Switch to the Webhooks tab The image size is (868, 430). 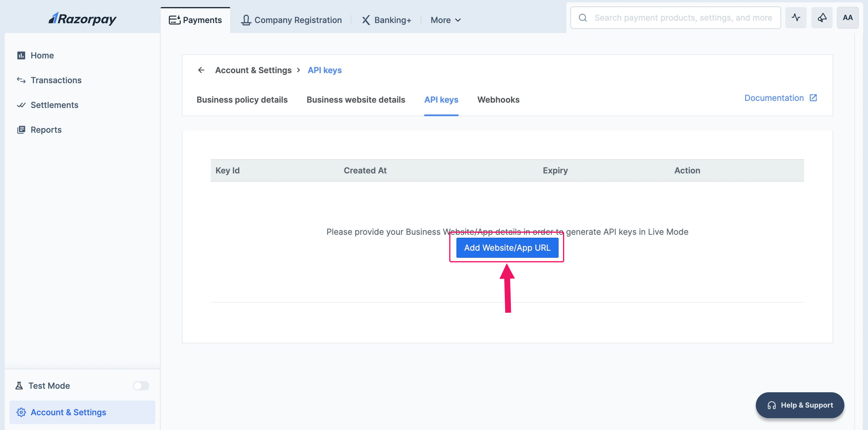(498, 100)
